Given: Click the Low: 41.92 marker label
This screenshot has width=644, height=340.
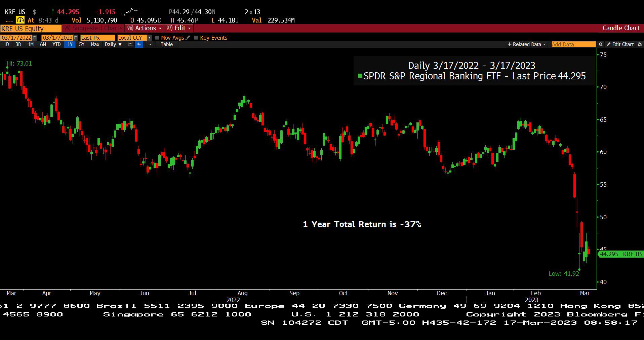Looking at the screenshot, I should pos(564,274).
